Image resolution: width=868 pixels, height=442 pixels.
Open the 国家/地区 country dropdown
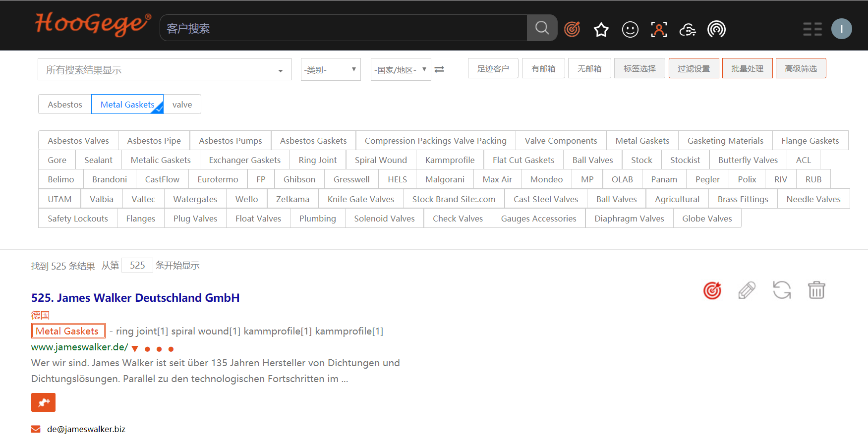click(x=401, y=69)
